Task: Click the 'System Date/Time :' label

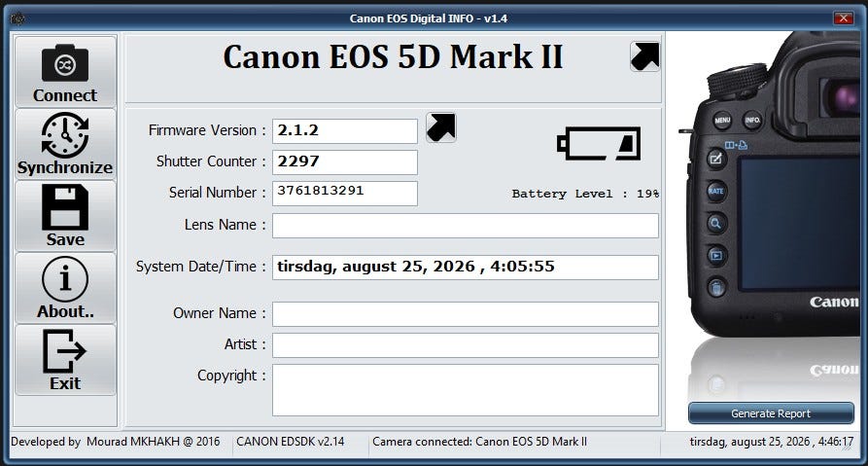Action: (201, 267)
